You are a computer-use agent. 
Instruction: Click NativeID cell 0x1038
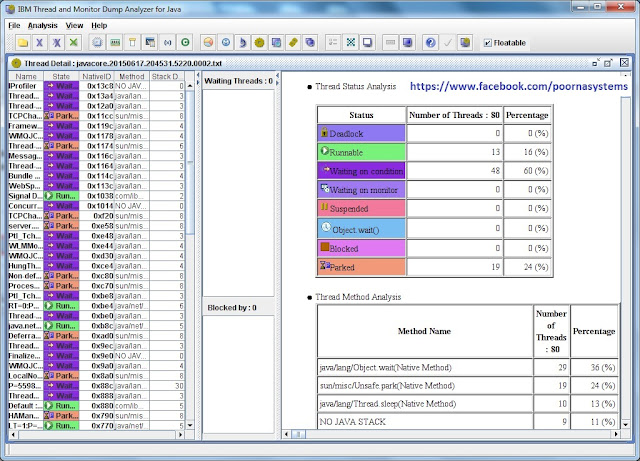(97, 196)
